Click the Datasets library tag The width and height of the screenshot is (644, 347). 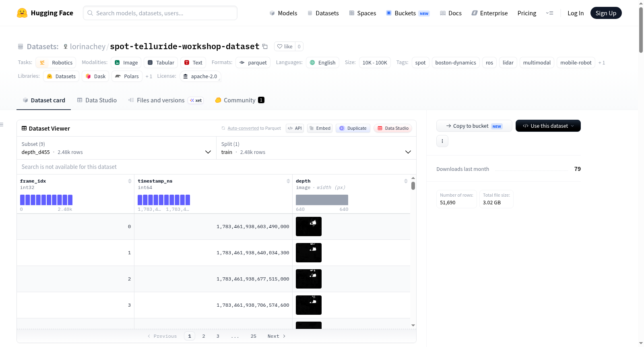coord(61,76)
